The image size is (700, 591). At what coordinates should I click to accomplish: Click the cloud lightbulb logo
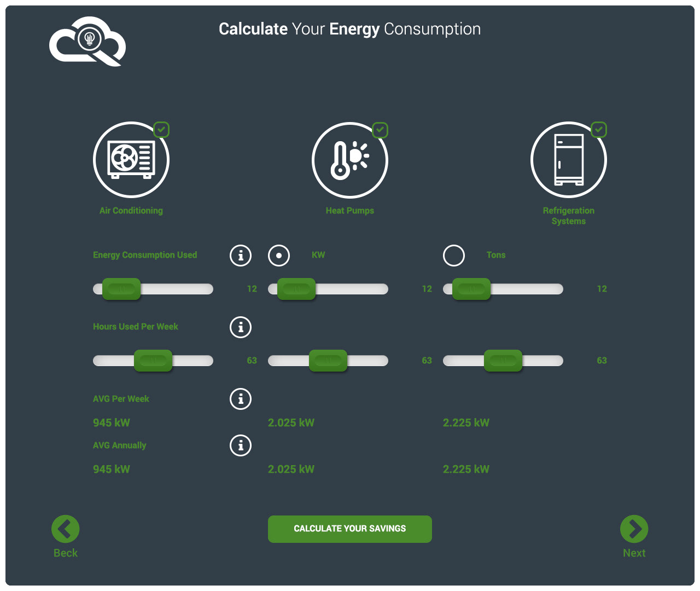(x=87, y=42)
